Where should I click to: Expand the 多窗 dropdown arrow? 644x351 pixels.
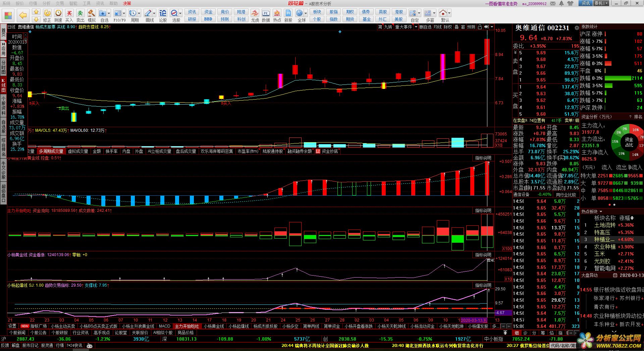434,13
